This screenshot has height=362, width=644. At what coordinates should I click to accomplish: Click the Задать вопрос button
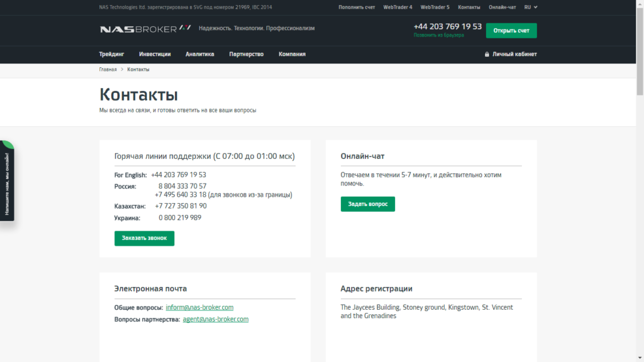(367, 204)
